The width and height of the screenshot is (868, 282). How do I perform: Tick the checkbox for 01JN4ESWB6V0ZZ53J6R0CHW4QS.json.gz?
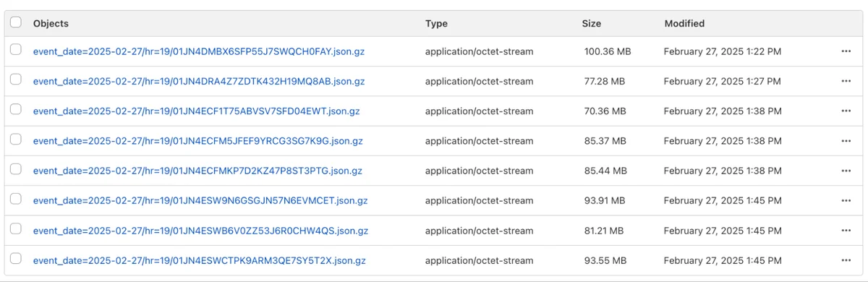16,229
